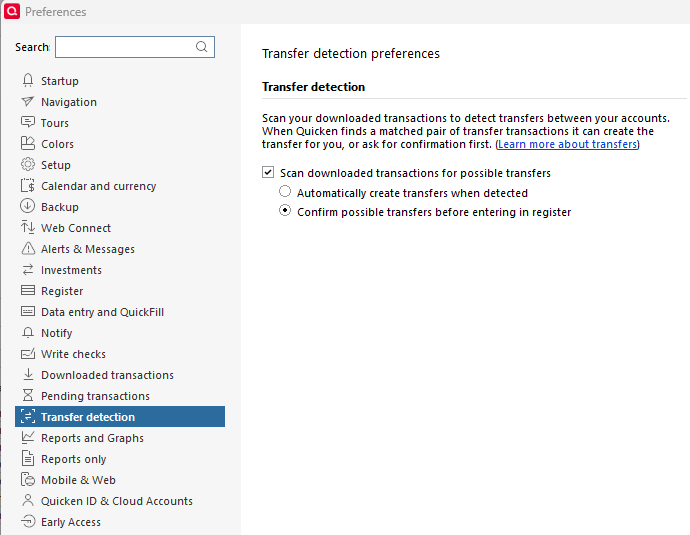
Task: Select Web Connect preferences
Action: tap(76, 228)
